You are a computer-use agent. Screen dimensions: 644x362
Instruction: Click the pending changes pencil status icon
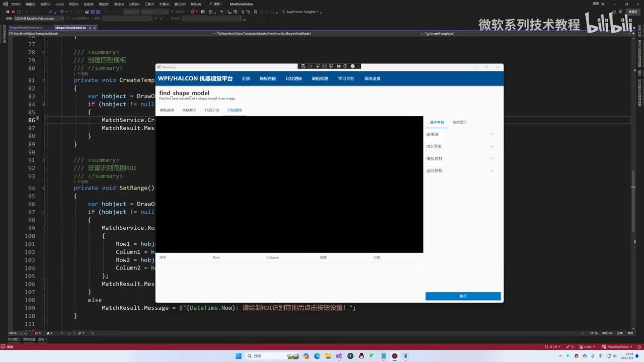(570, 346)
